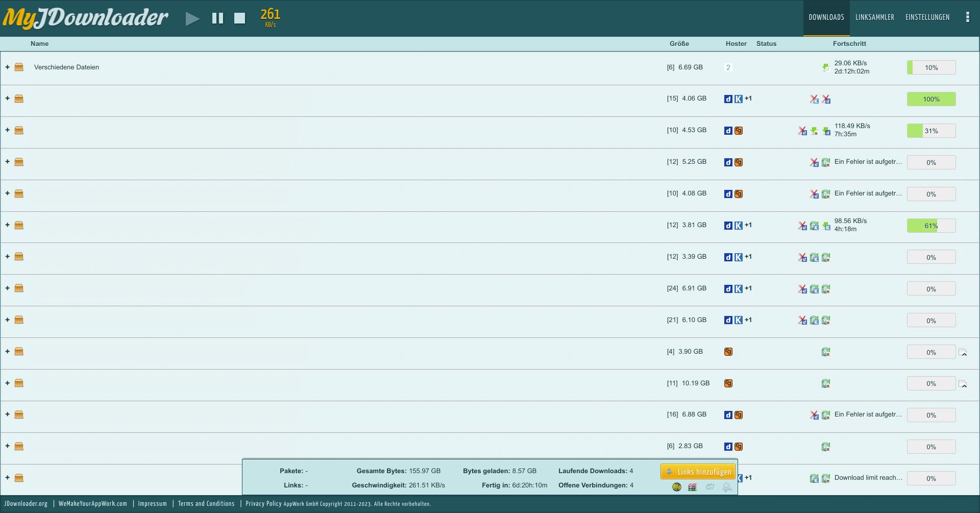The height and width of the screenshot is (513, 980).
Task: Expand the 10.19 GB package
Action: (8, 383)
